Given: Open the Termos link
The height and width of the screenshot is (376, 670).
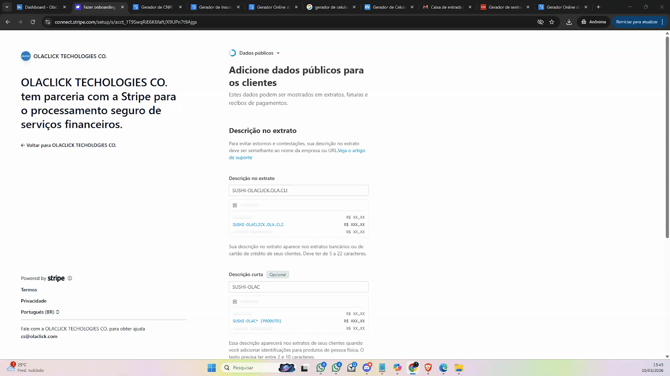Looking at the screenshot, I should (x=29, y=290).
